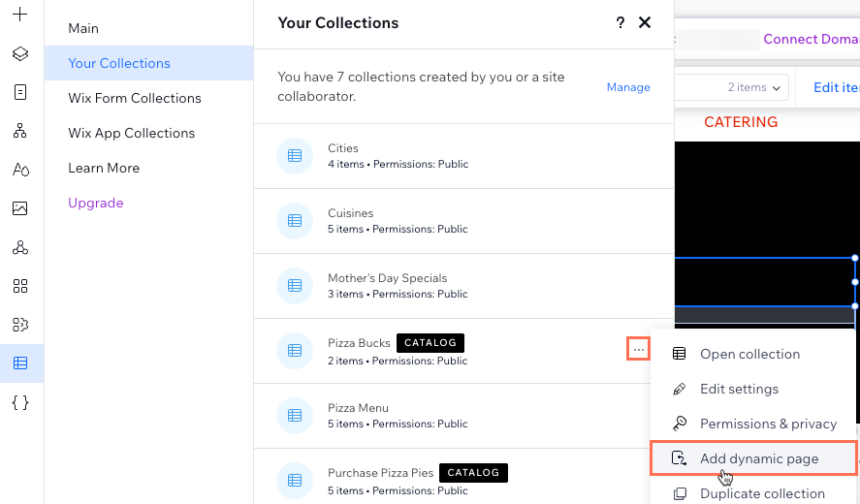This screenshot has width=860, height=504.
Task: Click Purchase Pizza Pies collection icon
Action: (295, 481)
